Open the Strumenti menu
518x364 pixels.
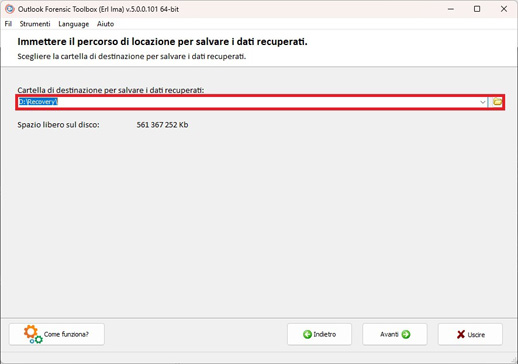(x=35, y=24)
